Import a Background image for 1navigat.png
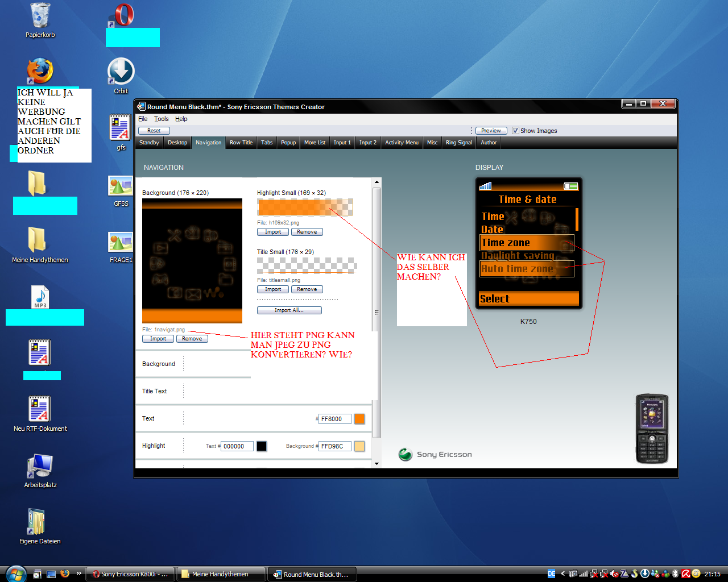 (x=158, y=339)
